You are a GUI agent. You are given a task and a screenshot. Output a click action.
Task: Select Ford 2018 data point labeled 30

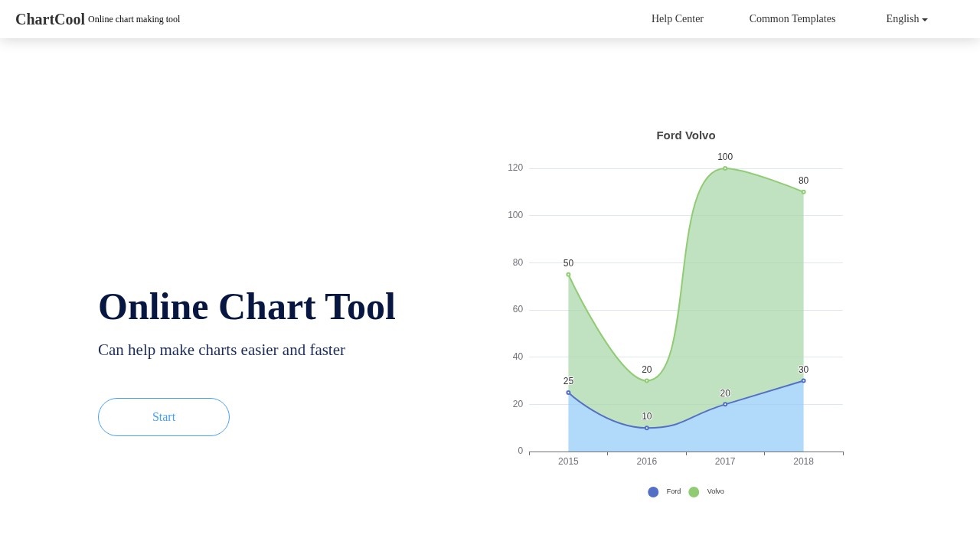pos(803,380)
